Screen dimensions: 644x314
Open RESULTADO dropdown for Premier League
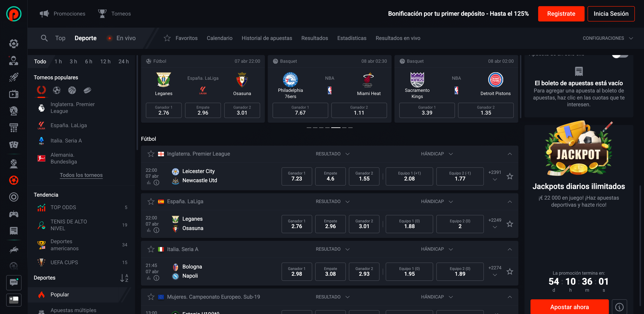332,154
